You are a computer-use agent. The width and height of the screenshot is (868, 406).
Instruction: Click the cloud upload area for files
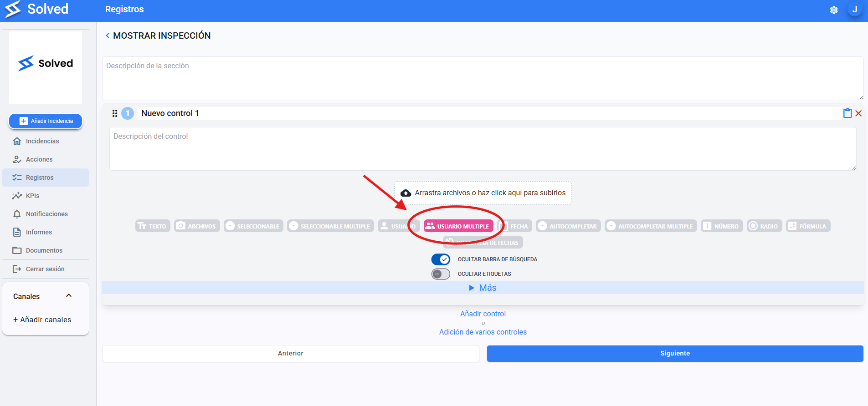click(483, 193)
